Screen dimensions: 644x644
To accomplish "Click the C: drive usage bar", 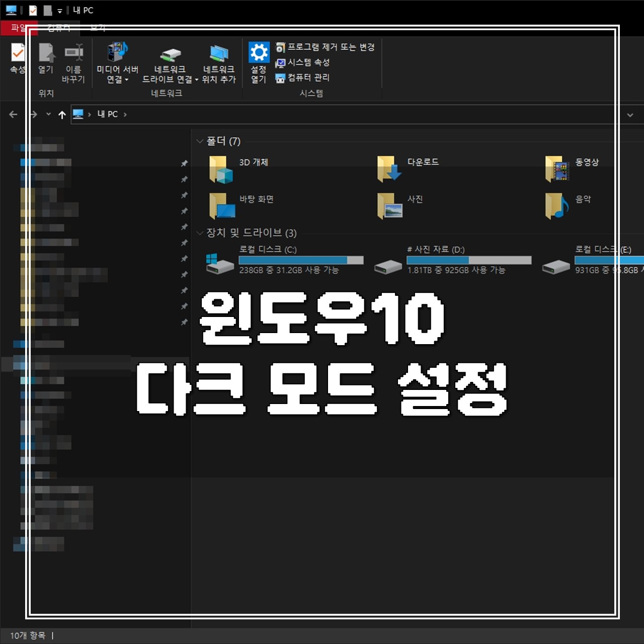I will click(301, 260).
